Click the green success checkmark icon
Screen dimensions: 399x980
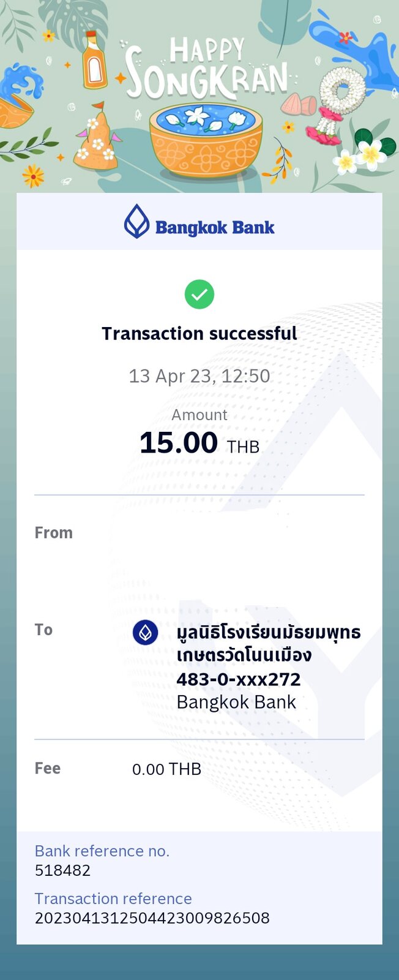[x=199, y=295]
